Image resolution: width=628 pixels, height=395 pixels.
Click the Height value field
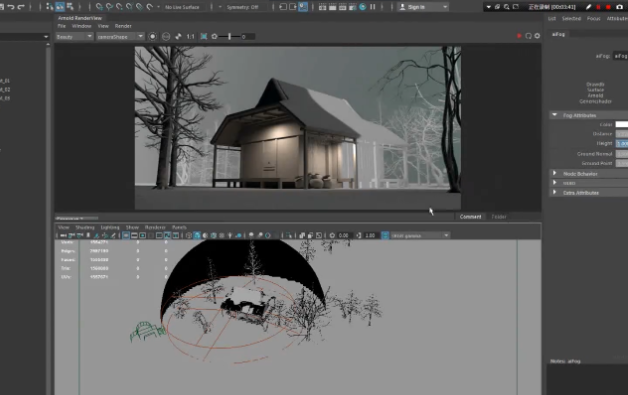coord(622,143)
